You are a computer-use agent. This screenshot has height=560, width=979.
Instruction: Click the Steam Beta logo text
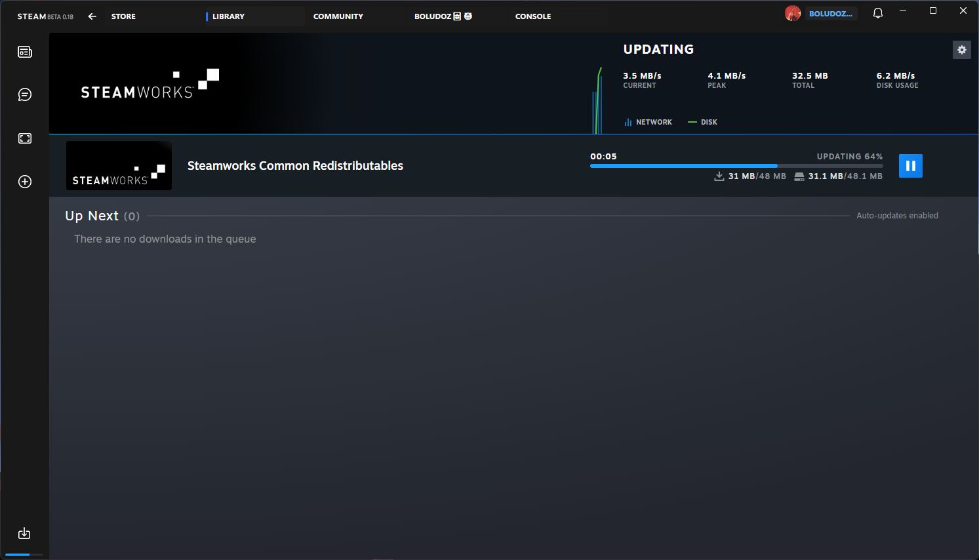pos(45,16)
